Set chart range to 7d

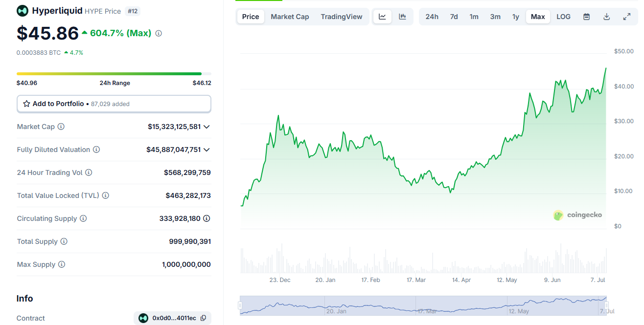tap(454, 17)
